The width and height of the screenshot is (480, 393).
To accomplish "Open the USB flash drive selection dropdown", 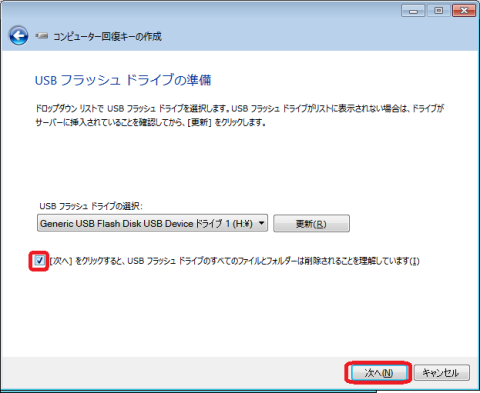I will pos(152,223).
